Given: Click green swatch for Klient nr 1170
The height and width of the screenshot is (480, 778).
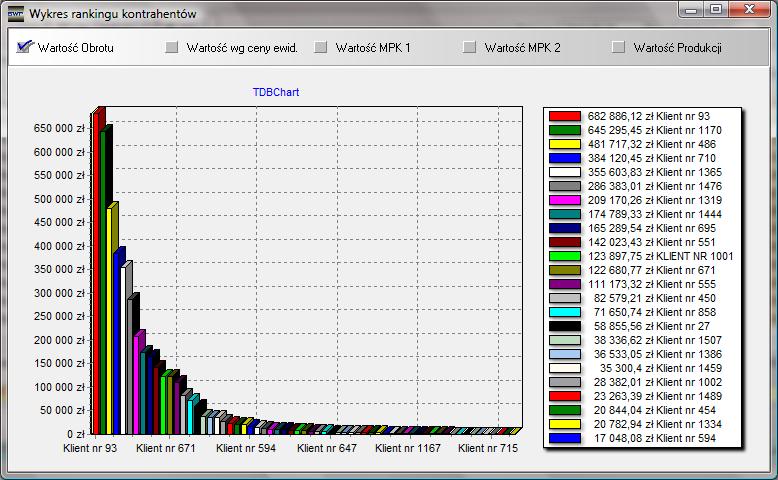Looking at the screenshot, I should tap(565, 130).
